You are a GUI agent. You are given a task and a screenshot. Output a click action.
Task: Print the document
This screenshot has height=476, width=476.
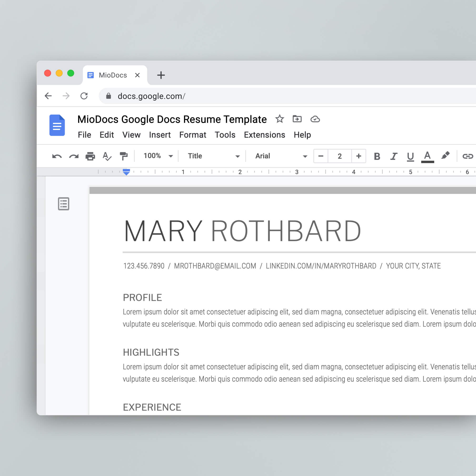pyautogui.click(x=90, y=156)
